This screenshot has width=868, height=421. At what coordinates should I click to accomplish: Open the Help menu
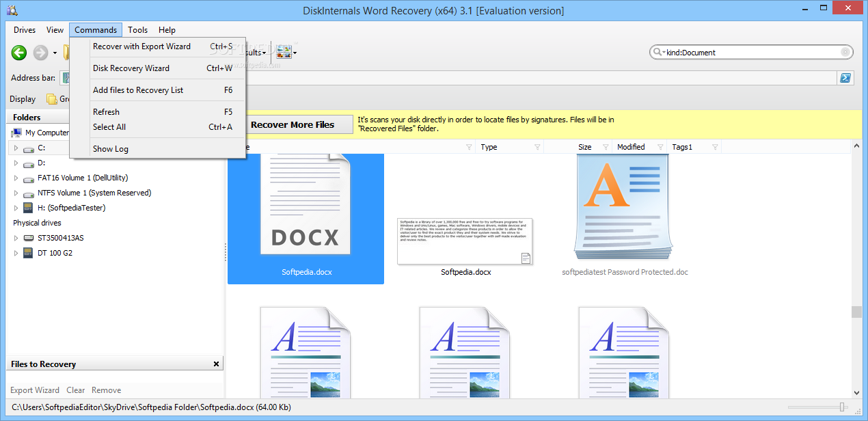click(x=167, y=30)
